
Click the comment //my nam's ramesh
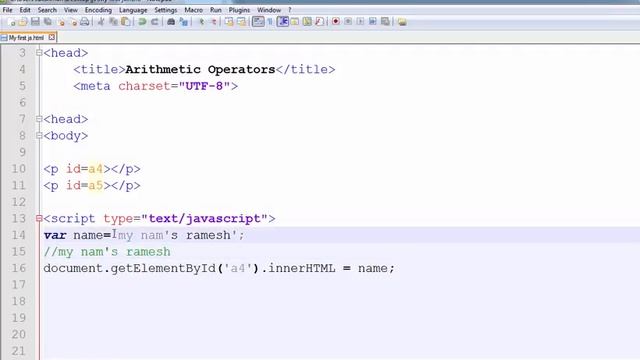pyautogui.click(x=107, y=252)
